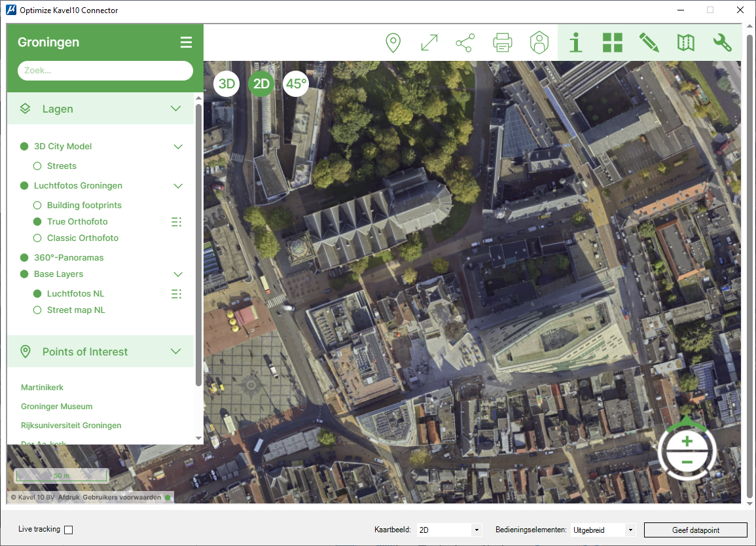Toggle the Luchtfotos NL base layer

37,294
